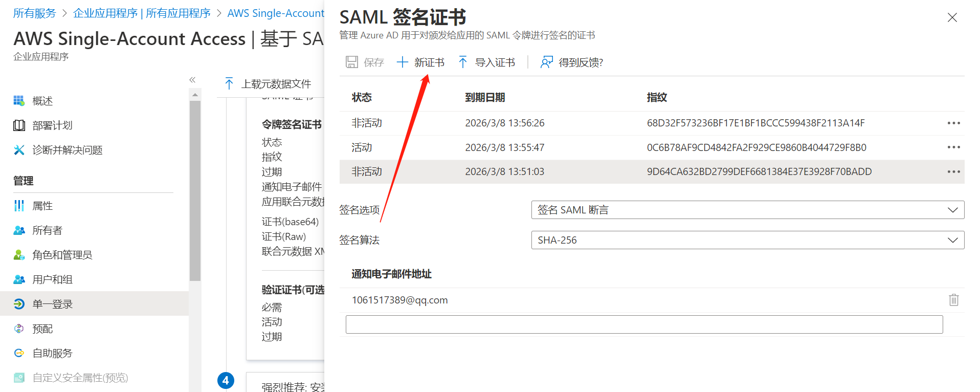The height and width of the screenshot is (392, 980).
Task: Click the 诊断并解决问题 wrench icon
Action: [19, 150]
